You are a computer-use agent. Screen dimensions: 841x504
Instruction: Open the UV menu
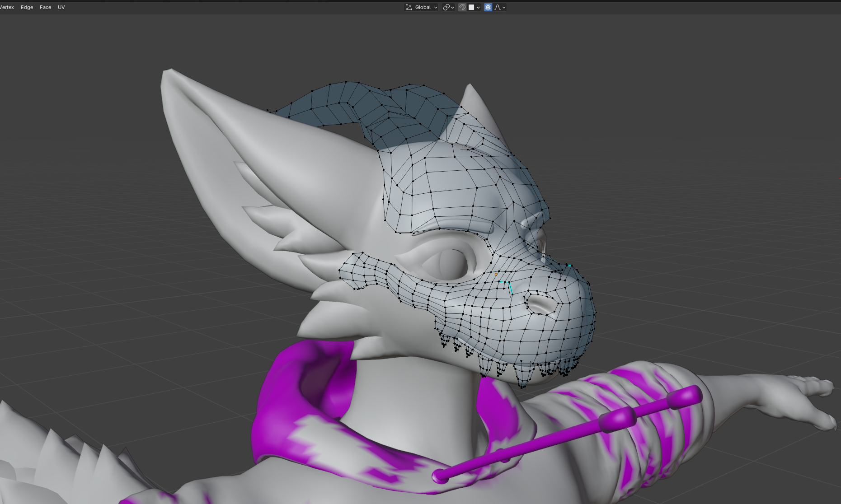tap(61, 7)
